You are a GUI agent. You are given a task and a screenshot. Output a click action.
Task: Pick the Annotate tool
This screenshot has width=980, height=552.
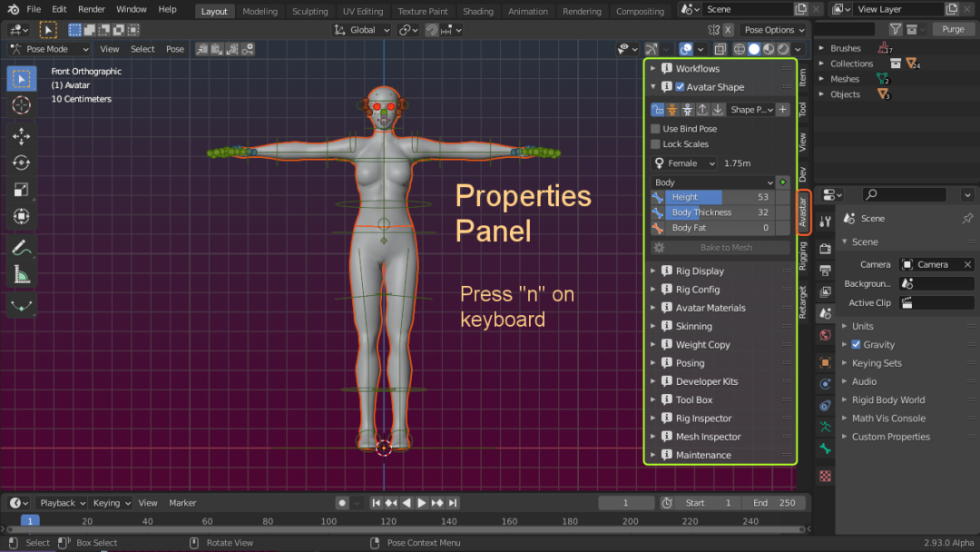[21, 247]
